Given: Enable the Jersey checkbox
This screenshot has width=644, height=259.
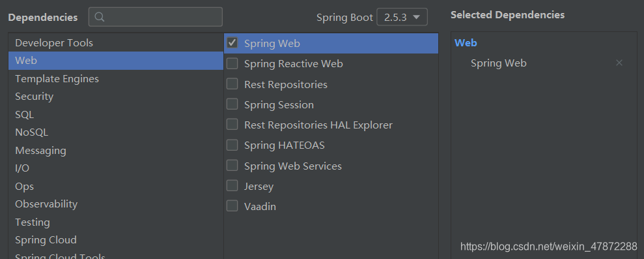Looking at the screenshot, I should click(232, 186).
